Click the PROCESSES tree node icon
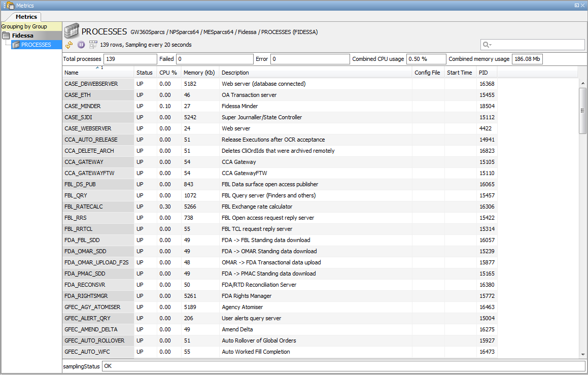The width and height of the screenshot is (588, 375). point(16,45)
